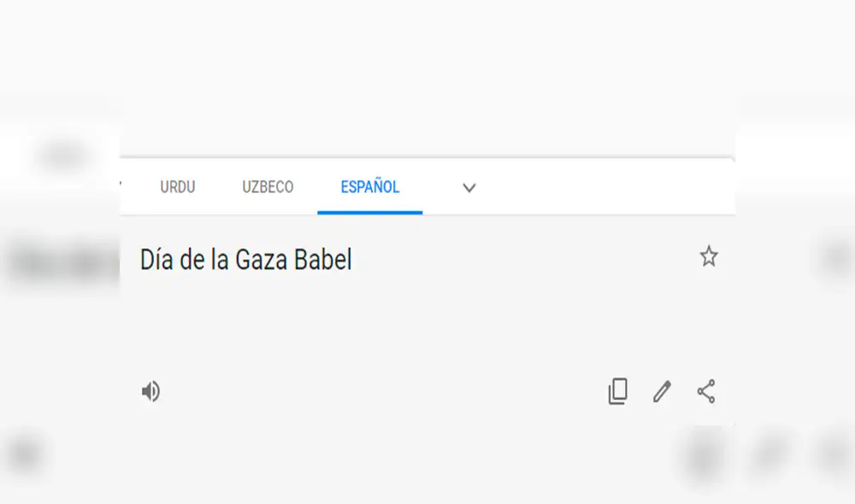This screenshot has height=504, width=855.
Task: Click the copy icon beside the pencil
Action: pyautogui.click(x=618, y=391)
